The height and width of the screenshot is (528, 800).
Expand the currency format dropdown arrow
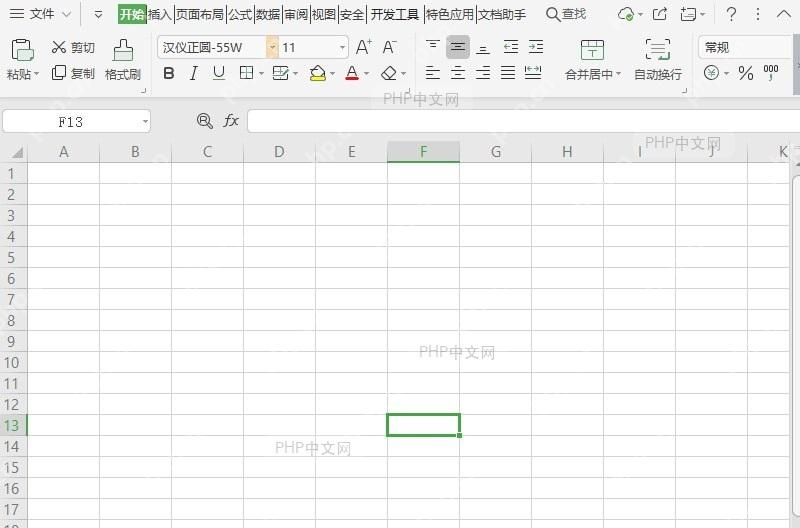(727, 74)
